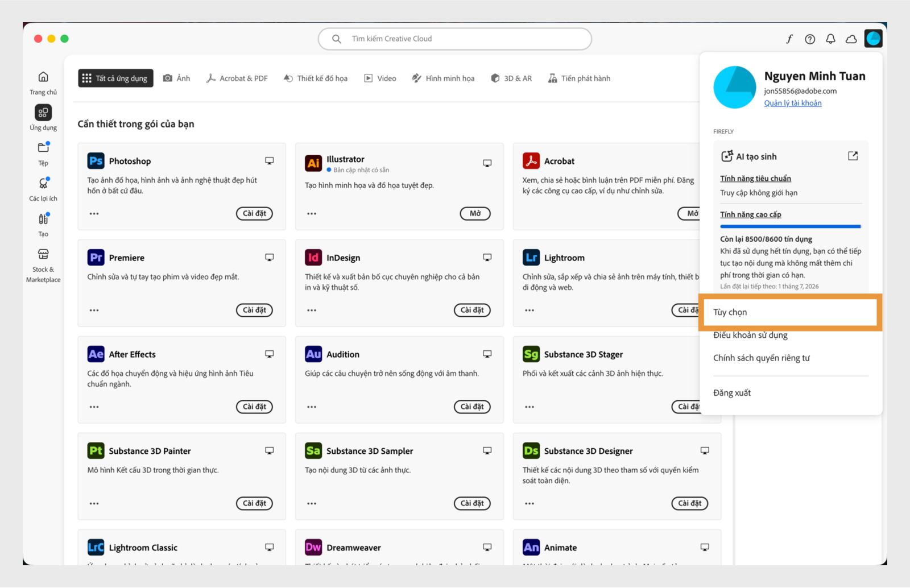Open the help question mark icon

[810, 39]
